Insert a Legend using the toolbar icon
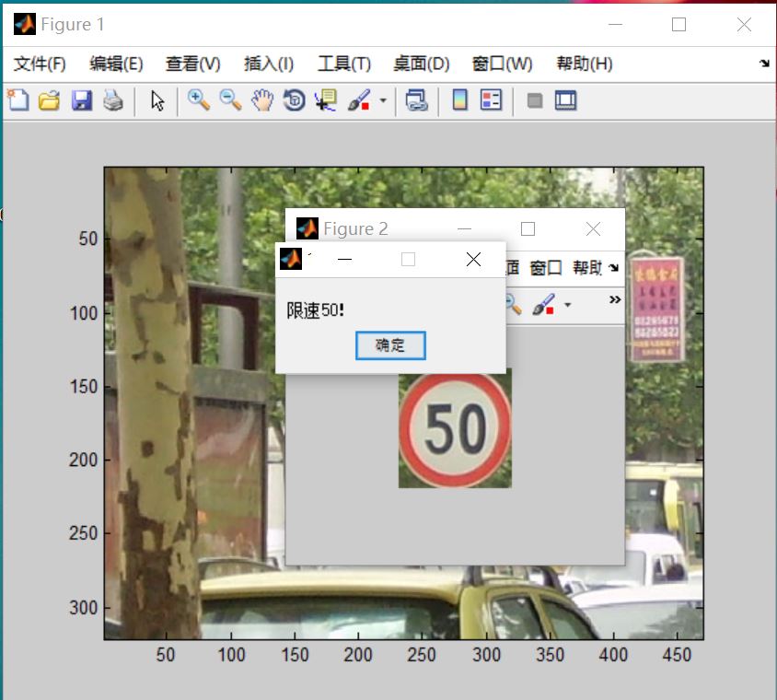Viewport: 777px width, 700px height. tap(491, 100)
